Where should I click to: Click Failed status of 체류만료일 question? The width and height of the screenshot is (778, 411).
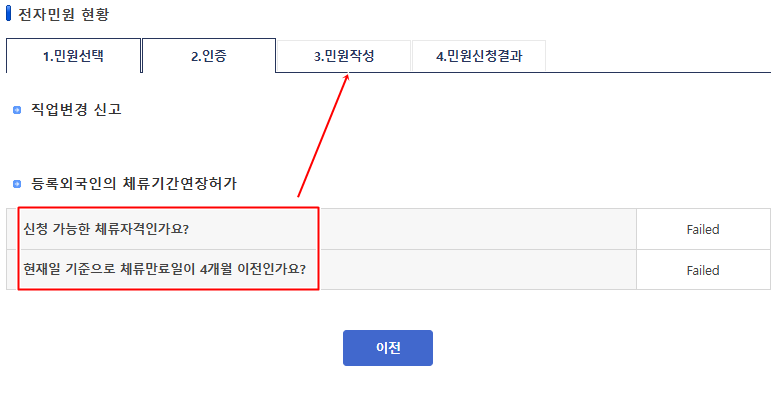coord(703,270)
